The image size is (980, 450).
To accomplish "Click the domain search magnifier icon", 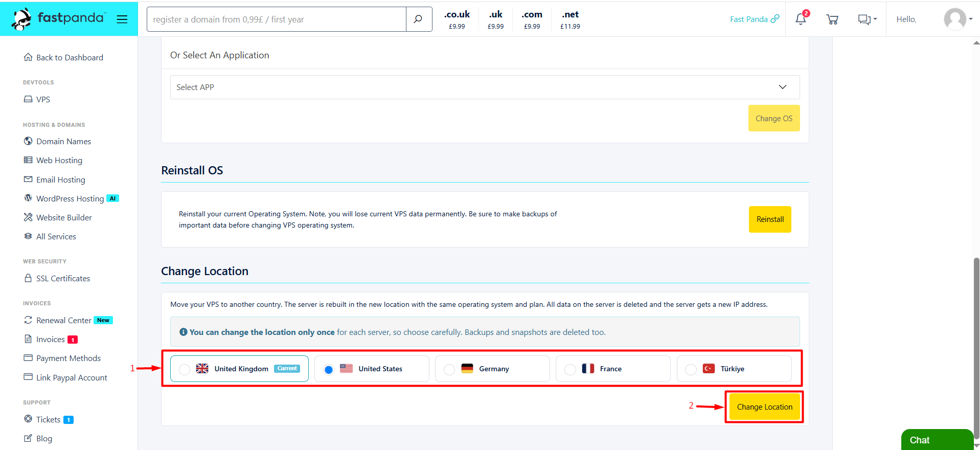I will pyautogui.click(x=418, y=19).
